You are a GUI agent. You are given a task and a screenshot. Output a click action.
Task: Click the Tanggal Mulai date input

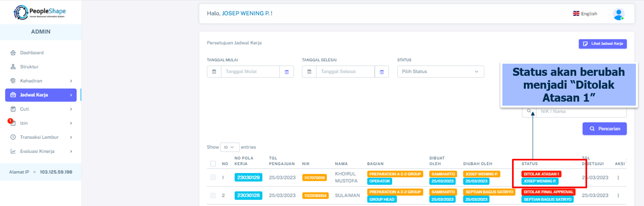tap(250, 72)
